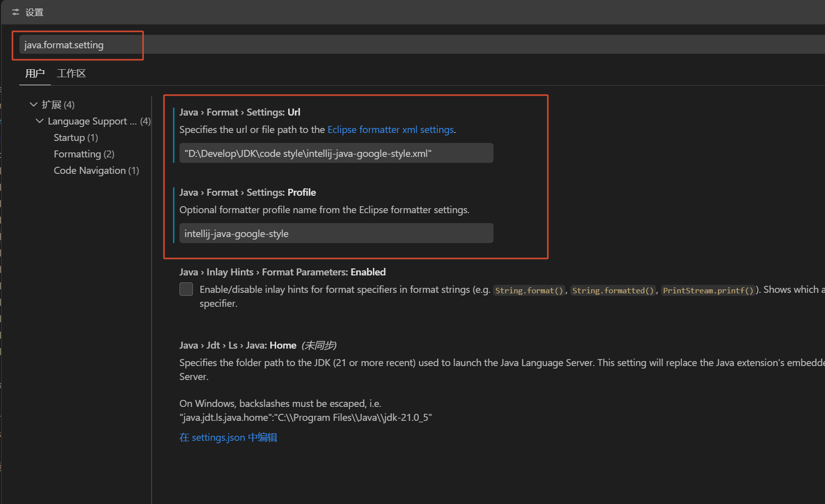
Task: Click the 'On Windows, backslashes must be escaped' text
Action: [x=280, y=403]
